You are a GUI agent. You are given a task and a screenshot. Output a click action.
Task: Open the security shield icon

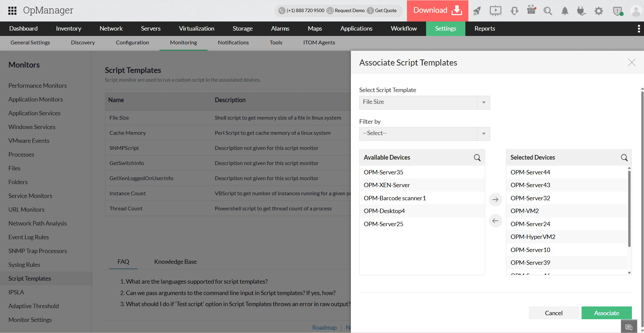618,11
